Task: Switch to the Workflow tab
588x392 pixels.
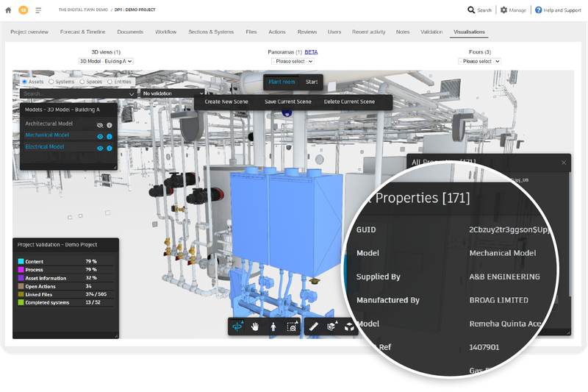Action: 166,32
